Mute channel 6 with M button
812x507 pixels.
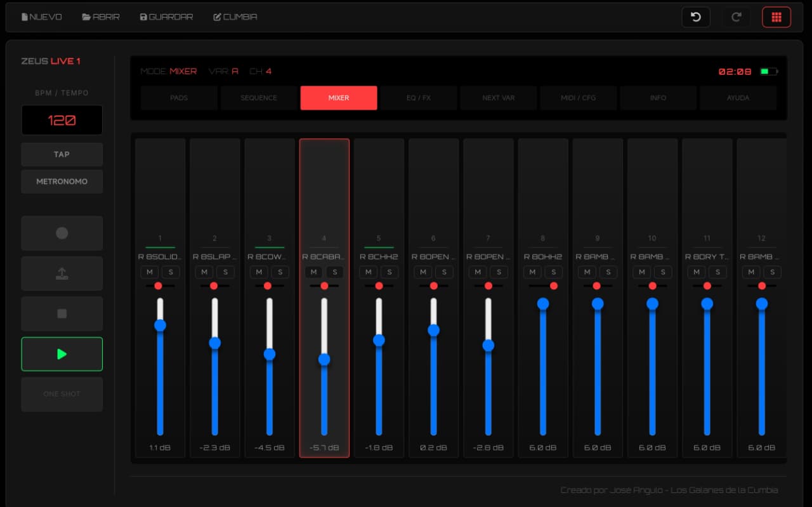423,272
